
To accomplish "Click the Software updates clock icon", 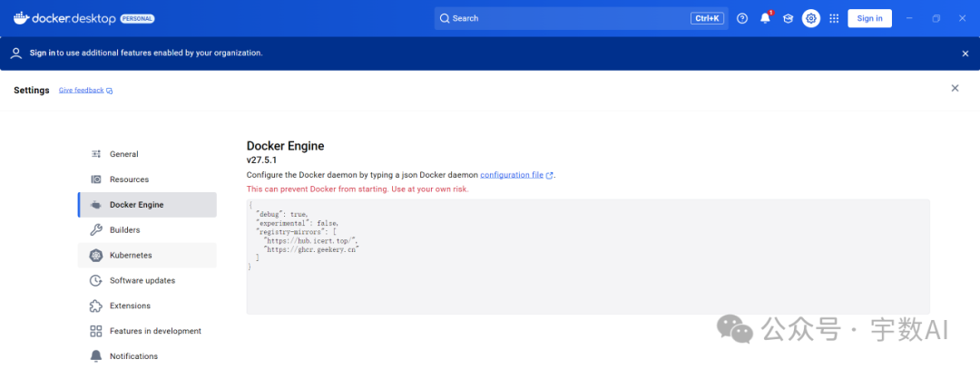I will coord(96,280).
